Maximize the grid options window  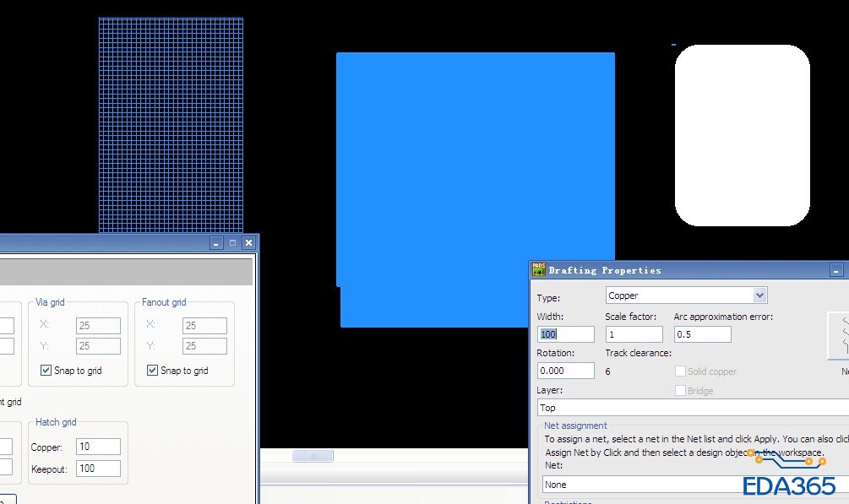(x=232, y=243)
